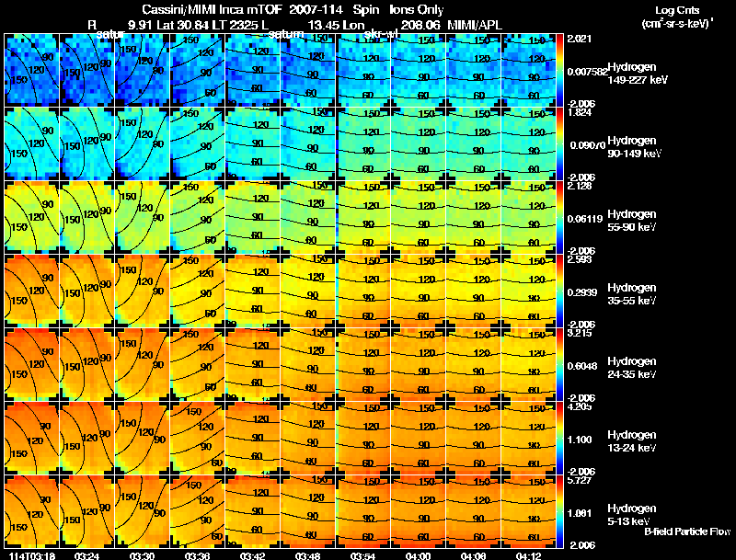736x560 pixels.
Task: Open the 13-24 keV panel at 04:00
Action: 419,438
